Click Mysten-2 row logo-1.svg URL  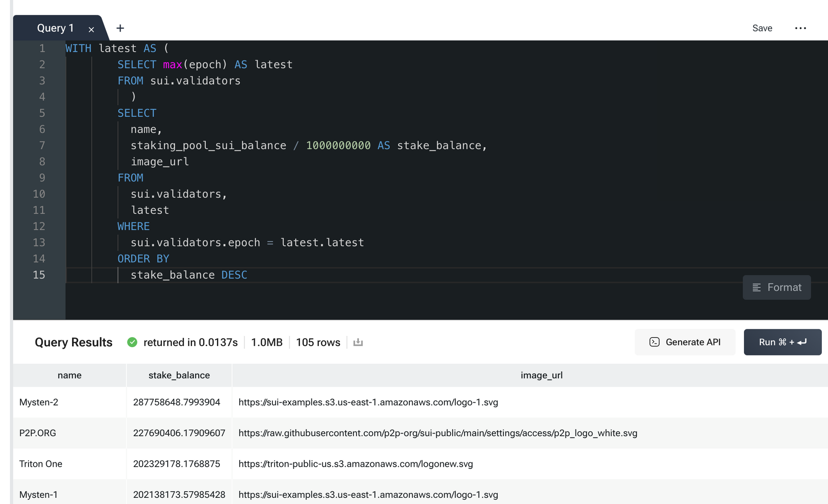tap(368, 402)
